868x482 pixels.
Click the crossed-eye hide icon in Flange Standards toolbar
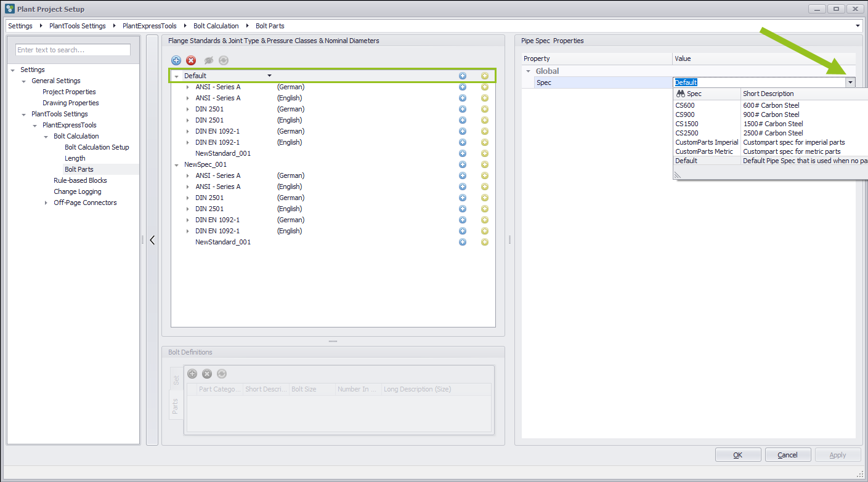(x=209, y=60)
